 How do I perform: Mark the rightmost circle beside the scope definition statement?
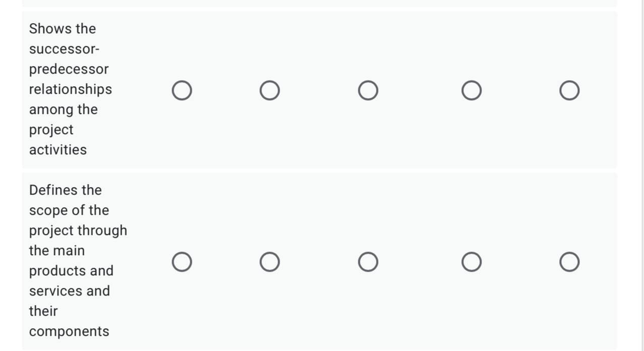pyautogui.click(x=569, y=262)
